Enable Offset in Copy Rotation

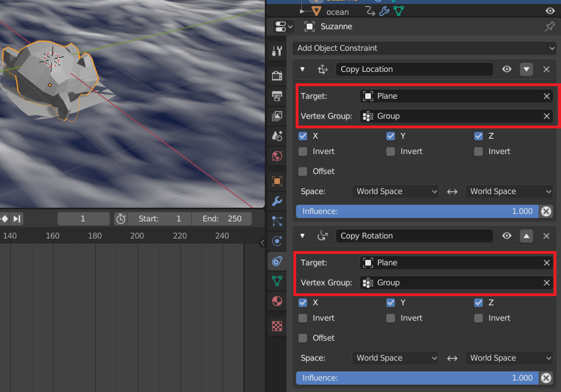[302, 338]
